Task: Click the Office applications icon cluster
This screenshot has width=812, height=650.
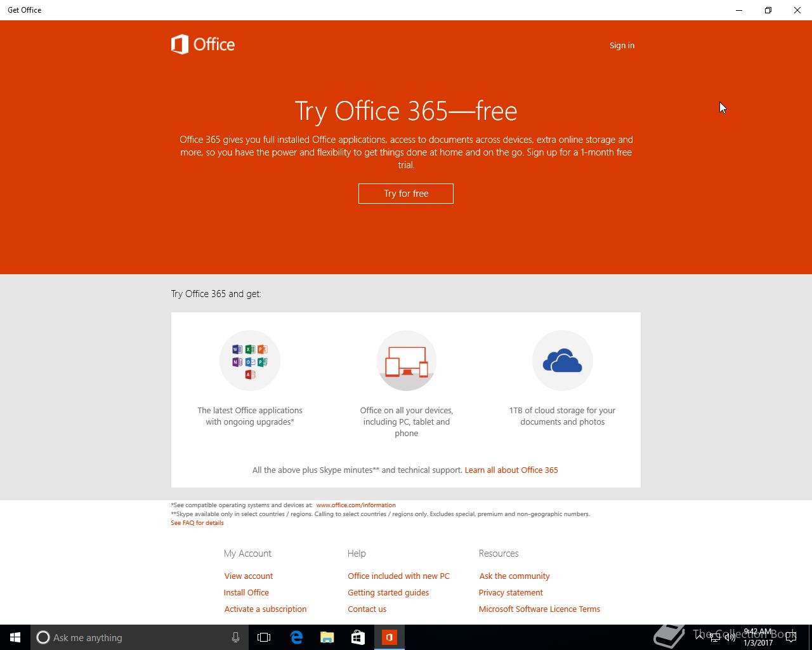Action: click(250, 361)
